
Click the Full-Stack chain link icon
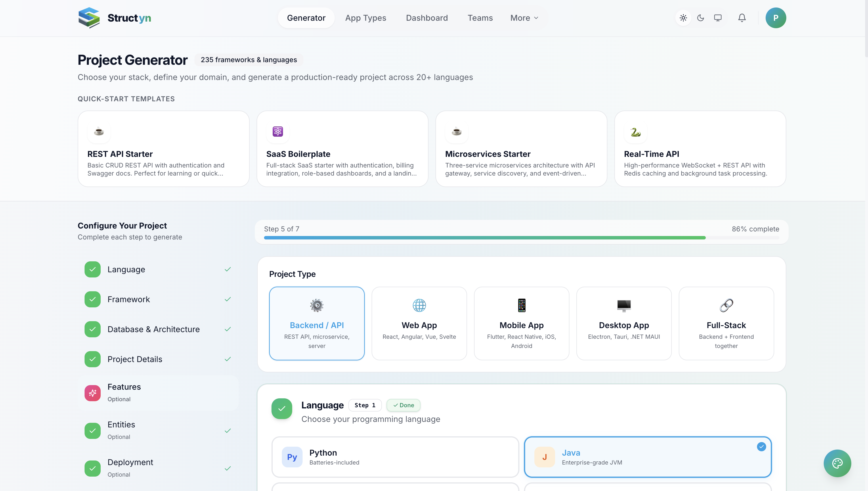(x=726, y=306)
